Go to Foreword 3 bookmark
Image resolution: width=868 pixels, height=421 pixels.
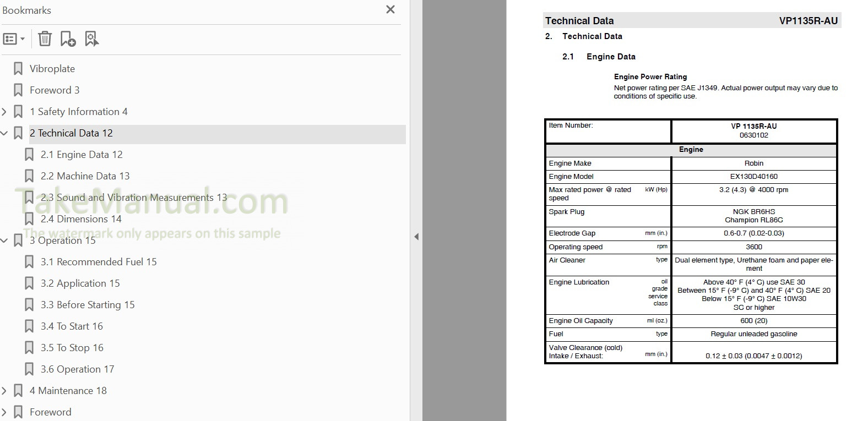point(54,90)
